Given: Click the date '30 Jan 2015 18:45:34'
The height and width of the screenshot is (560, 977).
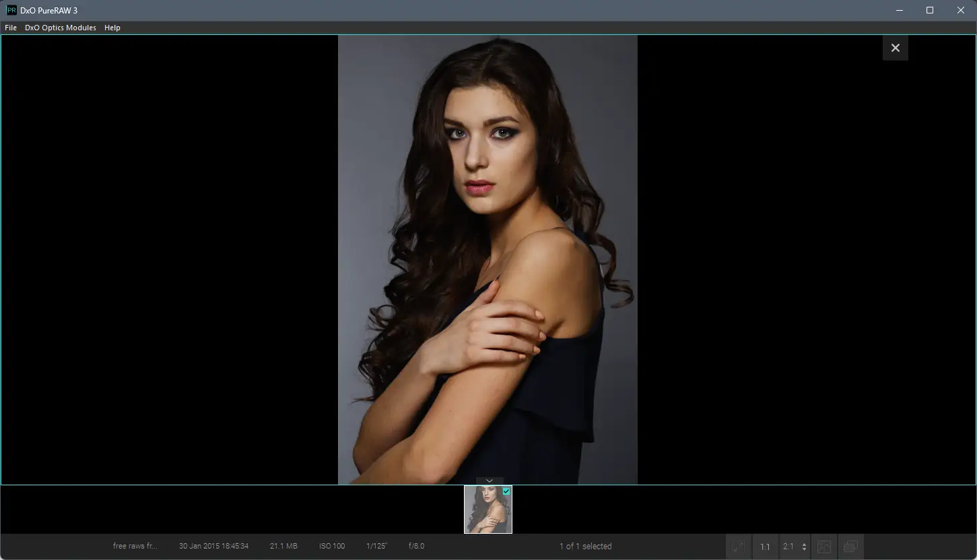Looking at the screenshot, I should (x=213, y=546).
